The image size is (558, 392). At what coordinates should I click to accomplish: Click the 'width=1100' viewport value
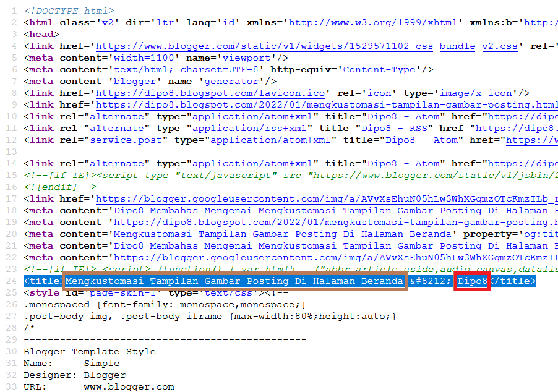pyautogui.click(x=144, y=58)
